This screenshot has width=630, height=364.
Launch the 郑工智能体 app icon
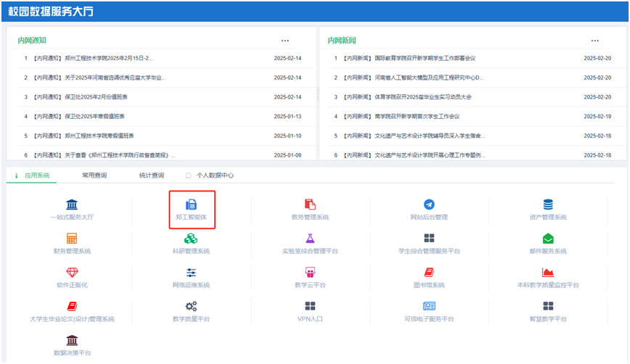pyautogui.click(x=192, y=204)
